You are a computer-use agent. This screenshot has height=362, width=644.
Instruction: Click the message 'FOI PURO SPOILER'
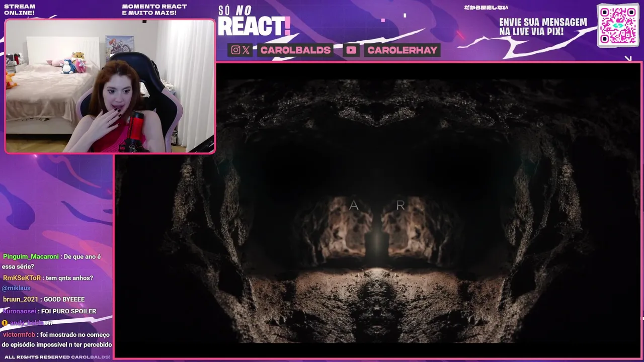coord(68,311)
